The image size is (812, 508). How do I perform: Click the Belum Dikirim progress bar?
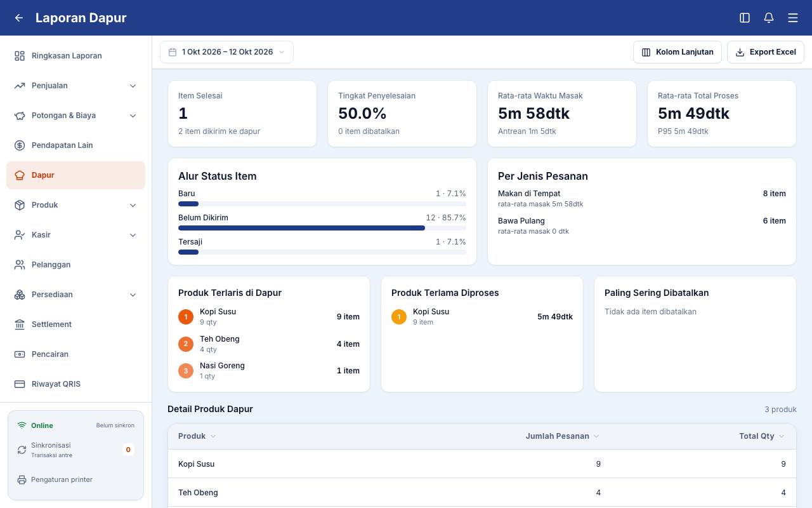(x=322, y=228)
